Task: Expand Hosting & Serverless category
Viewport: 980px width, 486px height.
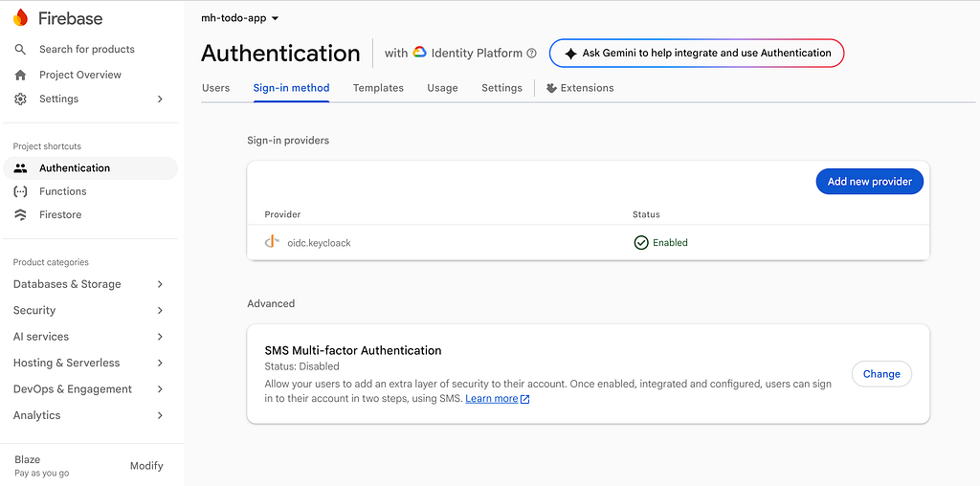Action: point(160,363)
